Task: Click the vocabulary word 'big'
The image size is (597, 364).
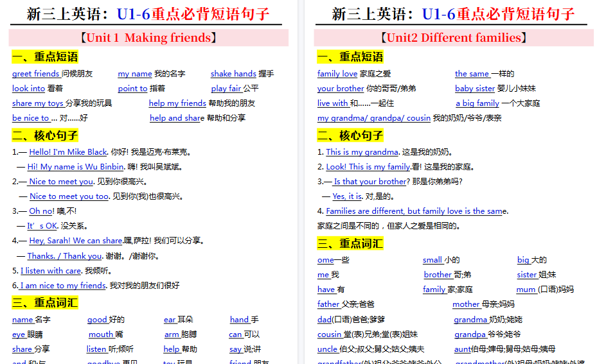Action: (523, 260)
